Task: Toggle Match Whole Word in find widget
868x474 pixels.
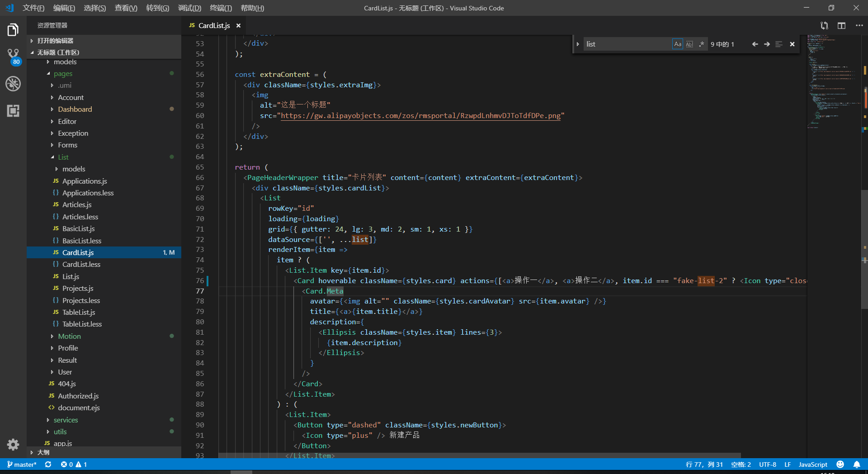Action: [x=689, y=44]
